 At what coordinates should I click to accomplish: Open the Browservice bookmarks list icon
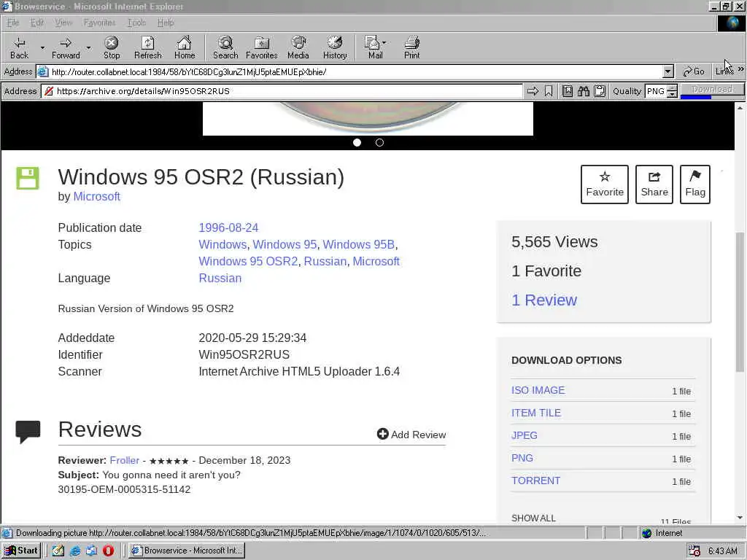coord(568,91)
